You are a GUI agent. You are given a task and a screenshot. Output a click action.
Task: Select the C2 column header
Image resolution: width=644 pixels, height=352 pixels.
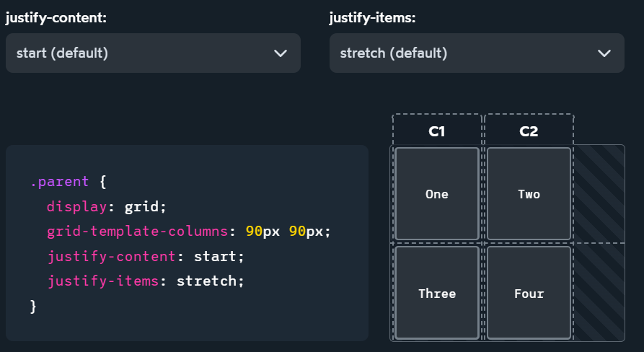coord(529,131)
